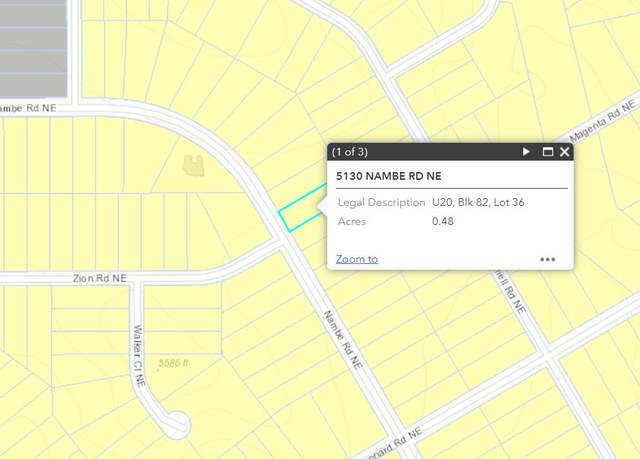Click the gray parcel block at top-left
Image resolution: width=640 pixels, height=459 pixels.
coord(33,48)
